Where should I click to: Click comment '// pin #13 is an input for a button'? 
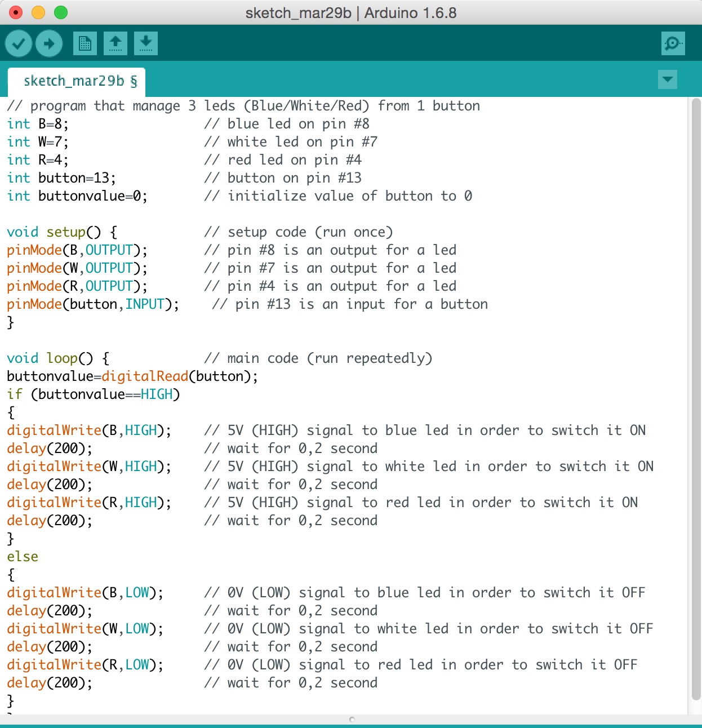tap(350, 304)
